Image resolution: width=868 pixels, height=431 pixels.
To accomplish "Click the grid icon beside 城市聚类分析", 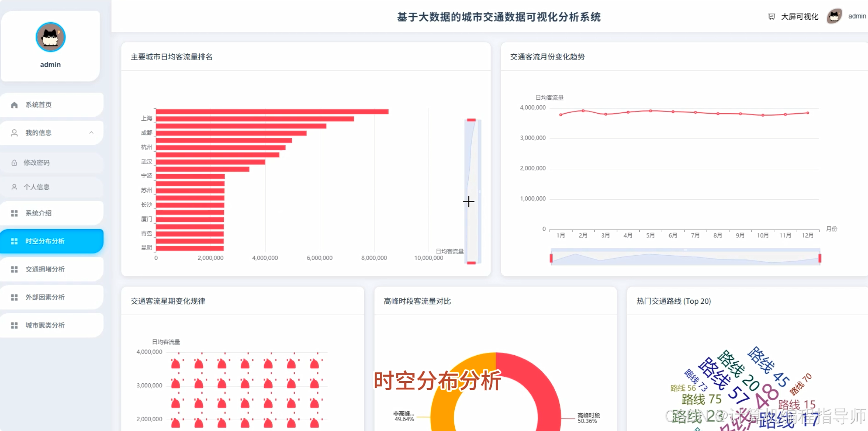I will [14, 325].
